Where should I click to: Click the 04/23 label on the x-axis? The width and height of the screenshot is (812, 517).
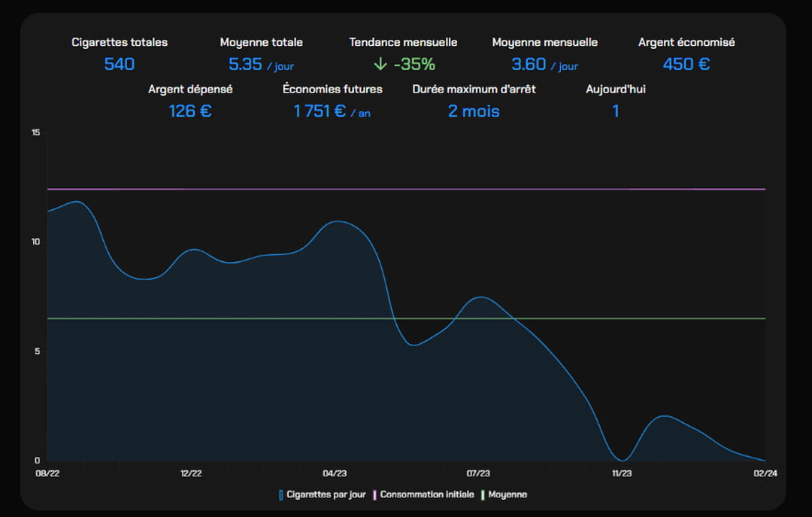[335, 473]
